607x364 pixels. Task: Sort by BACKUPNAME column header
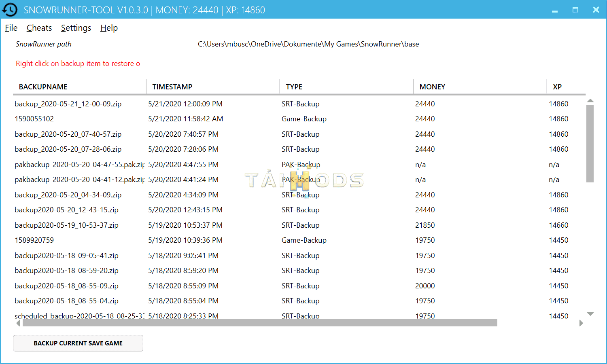tap(79, 87)
